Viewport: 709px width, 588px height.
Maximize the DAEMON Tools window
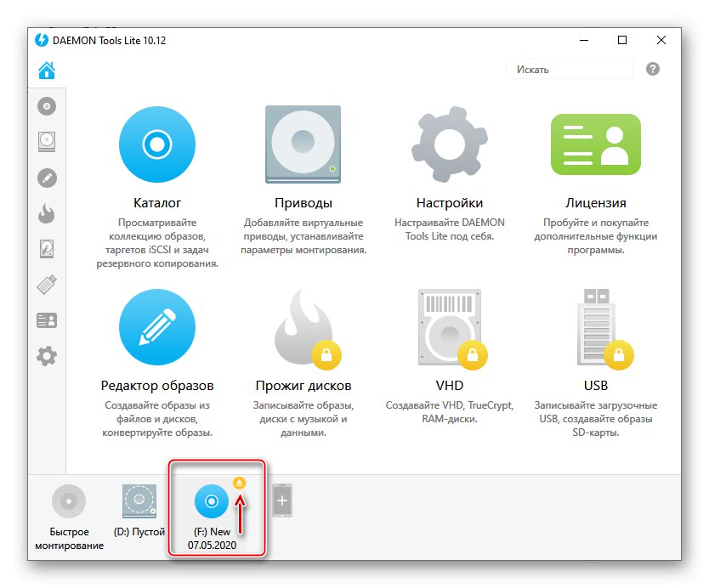click(622, 40)
